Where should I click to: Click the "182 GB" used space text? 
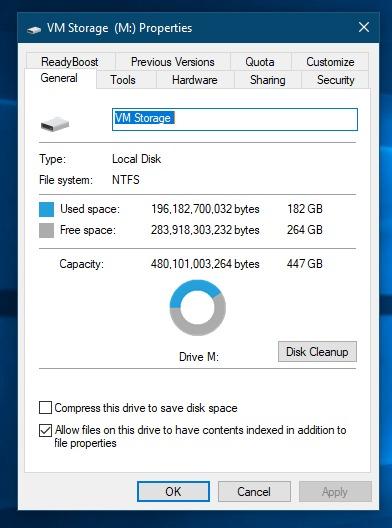coord(305,209)
